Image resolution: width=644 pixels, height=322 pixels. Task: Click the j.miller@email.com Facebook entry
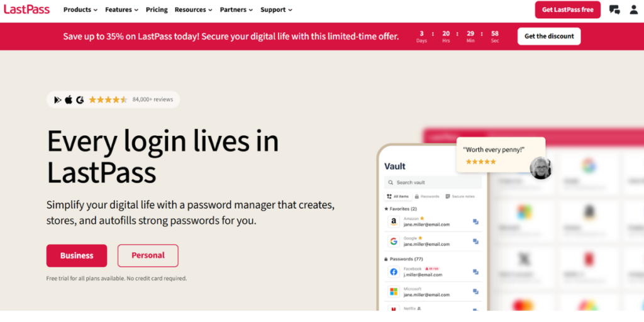tap(423, 275)
